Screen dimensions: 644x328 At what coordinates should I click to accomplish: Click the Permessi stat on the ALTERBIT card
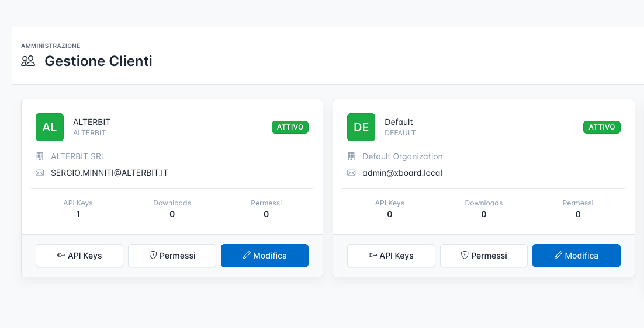[x=266, y=209]
